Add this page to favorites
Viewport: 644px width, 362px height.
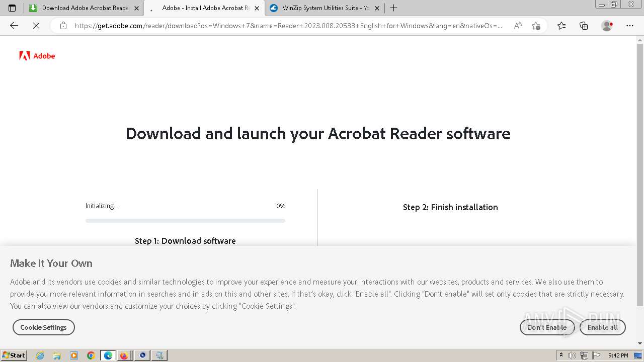[x=536, y=26]
